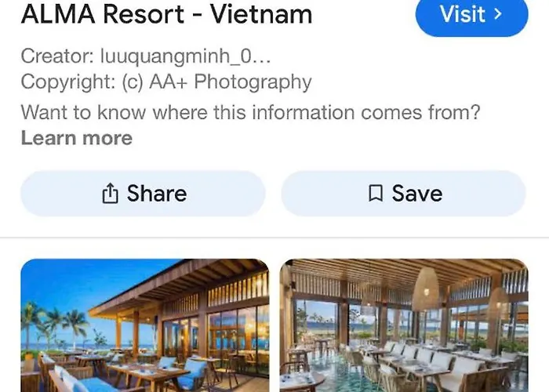Select the word Visit on the blue button
This screenshot has height=392, width=549.
[x=462, y=14]
